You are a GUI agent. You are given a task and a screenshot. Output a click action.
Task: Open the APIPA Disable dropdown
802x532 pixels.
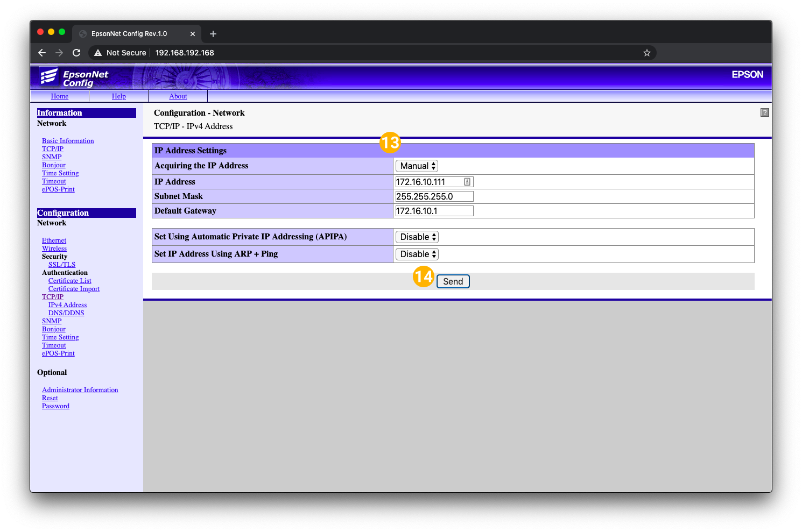[417, 237]
